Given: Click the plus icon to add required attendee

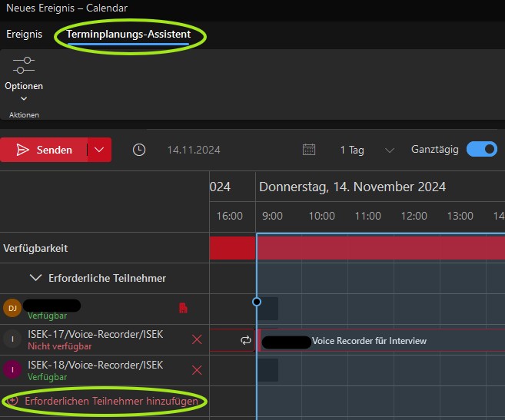Looking at the screenshot, I should point(12,401).
